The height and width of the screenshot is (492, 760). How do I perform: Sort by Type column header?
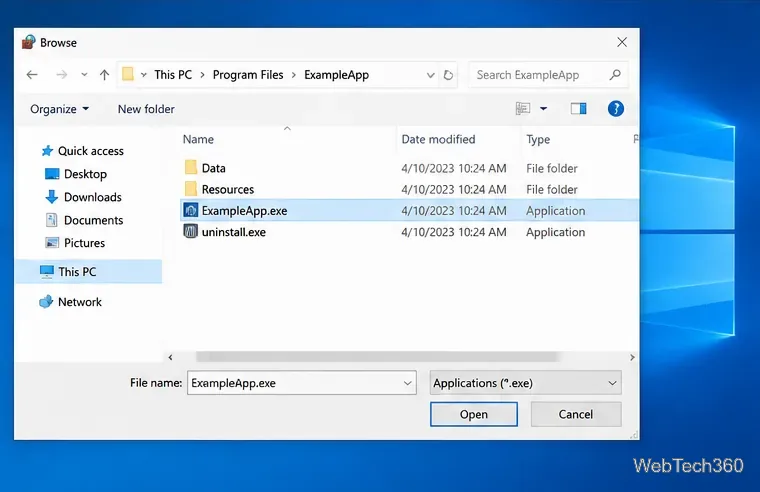coord(538,140)
